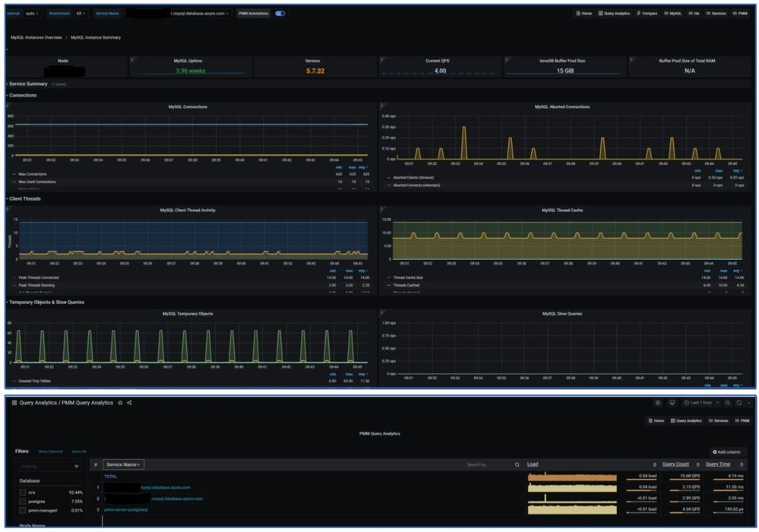Click the funnel icon in Filter by box
The image size is (759, 532).
tap(77, 467)
